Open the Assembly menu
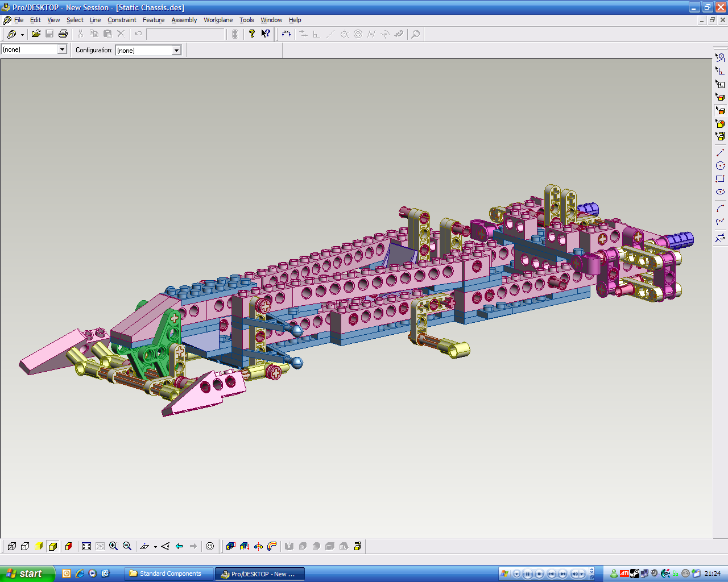Screen dimensions: 728x582 click(184, 20)
